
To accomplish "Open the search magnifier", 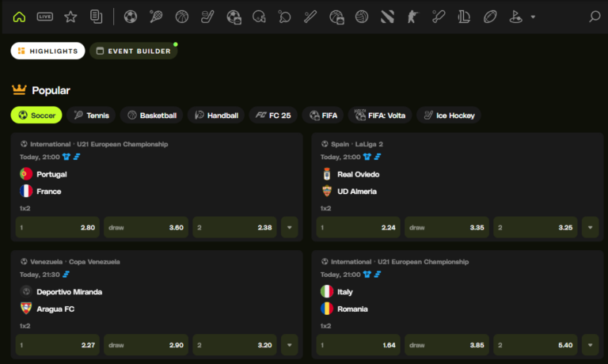I will click(595, 17).
